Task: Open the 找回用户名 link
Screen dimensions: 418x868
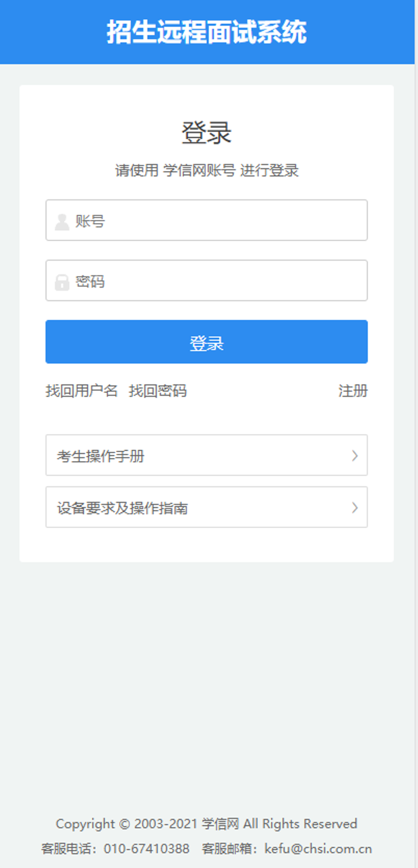Action: coord(82,391)
